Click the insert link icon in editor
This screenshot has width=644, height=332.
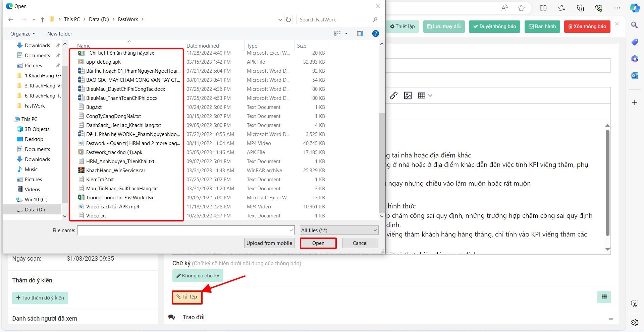point(394,95)
